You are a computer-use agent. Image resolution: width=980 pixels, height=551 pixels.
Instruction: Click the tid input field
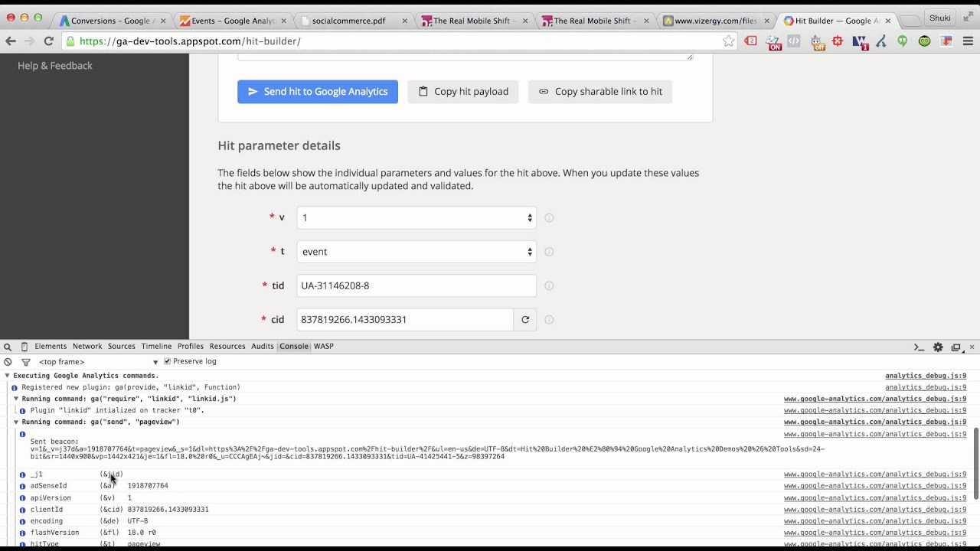(416, 286)
